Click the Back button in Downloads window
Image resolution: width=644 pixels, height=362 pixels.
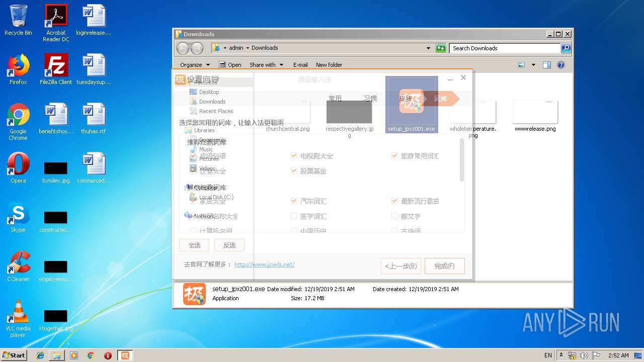[x=183, y=48]
